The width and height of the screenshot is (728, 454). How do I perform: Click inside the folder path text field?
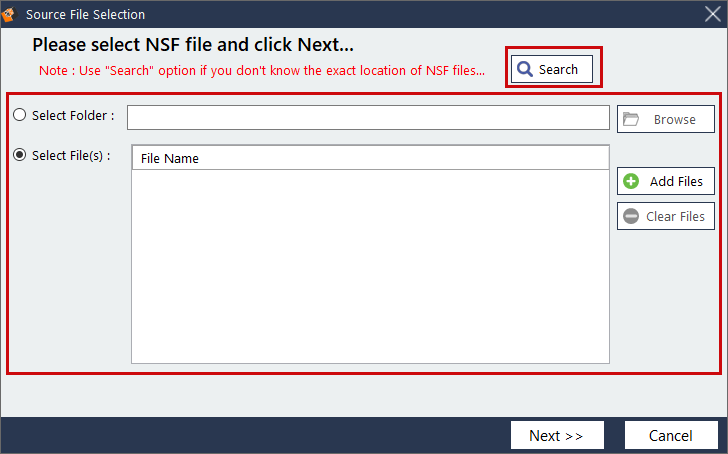coord(367,118)
